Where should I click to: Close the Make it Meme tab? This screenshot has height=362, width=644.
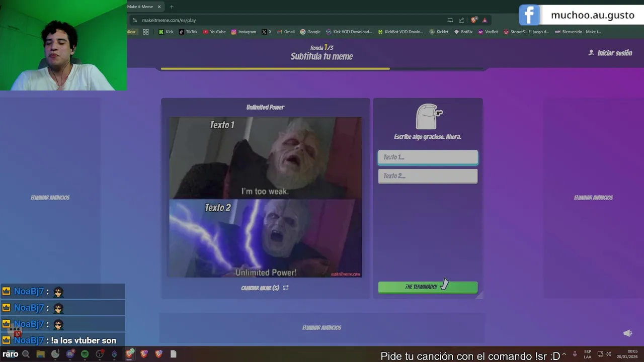[159, 7]
